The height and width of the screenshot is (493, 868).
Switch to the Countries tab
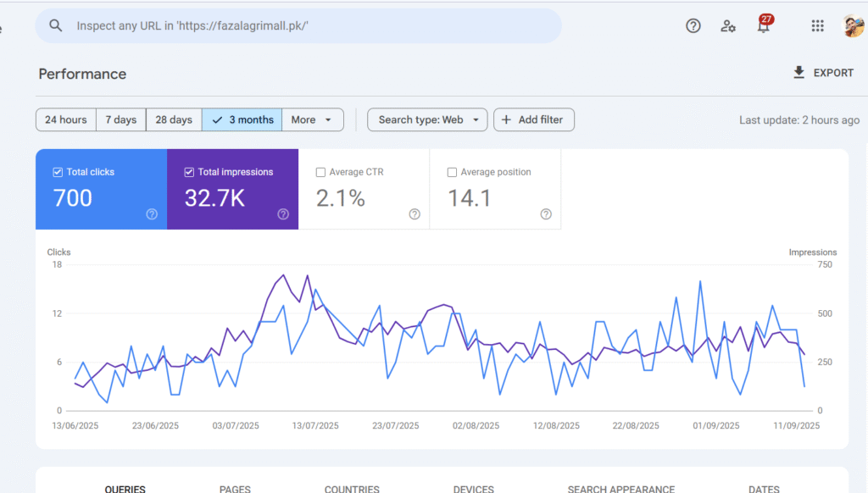352,488
